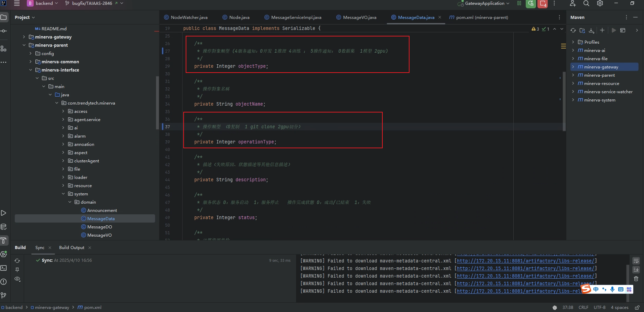Open IDE settings gear
This screenshot has height=312, width=644.
[x=600, y=3]
